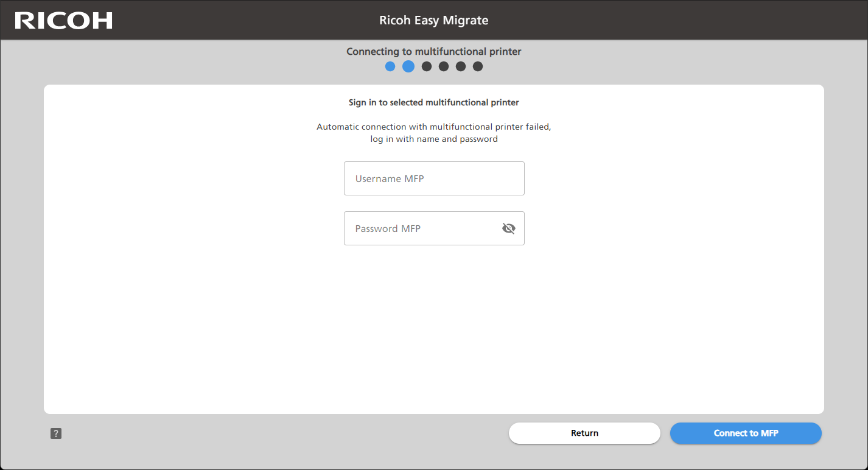Viewport: 868px width, 470px height.
Task: Click the third step dot in progress indicator
Action: click(x=427, y=66)
